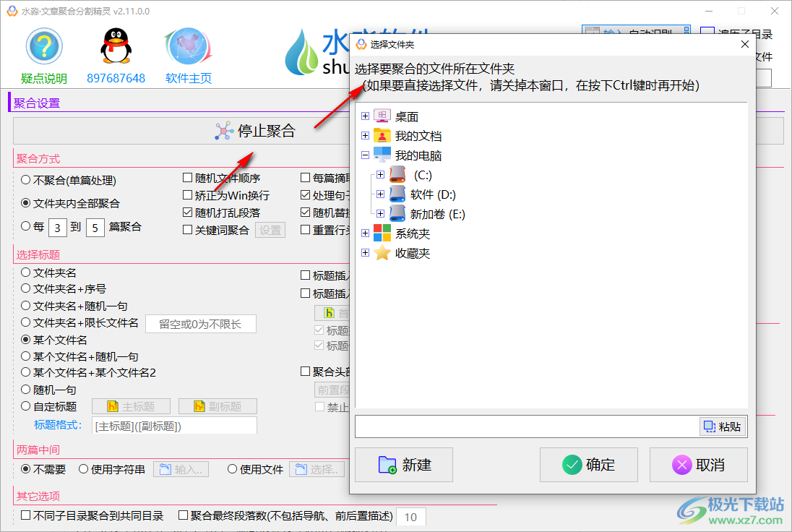Select the 新加卷 (E:) drive icon
The width and height of the screenshot is (792, 532).
(x=397, y=214)
